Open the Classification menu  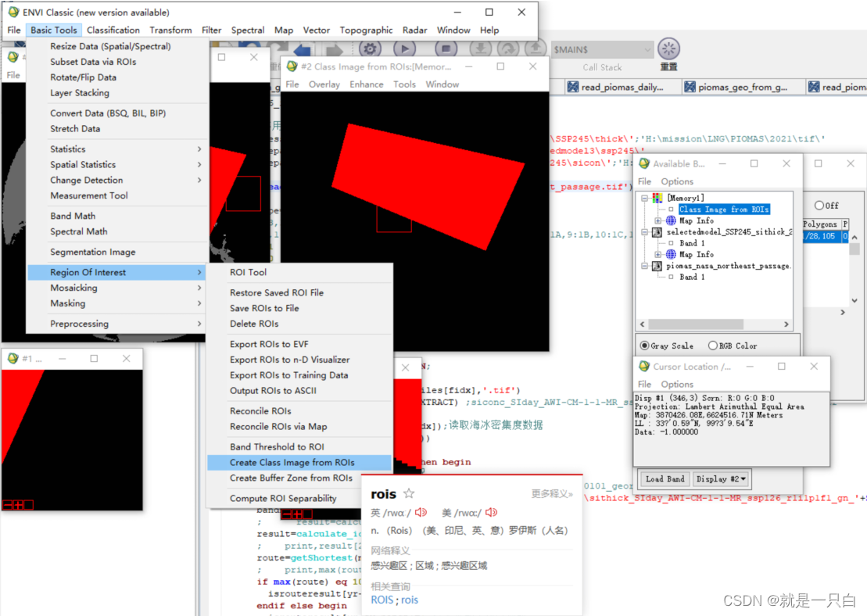[x=113, y=30]
